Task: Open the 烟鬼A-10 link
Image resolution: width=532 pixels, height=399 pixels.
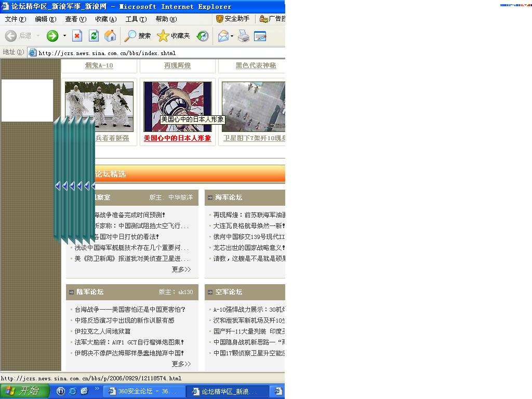Action: (x=99, y=65)
